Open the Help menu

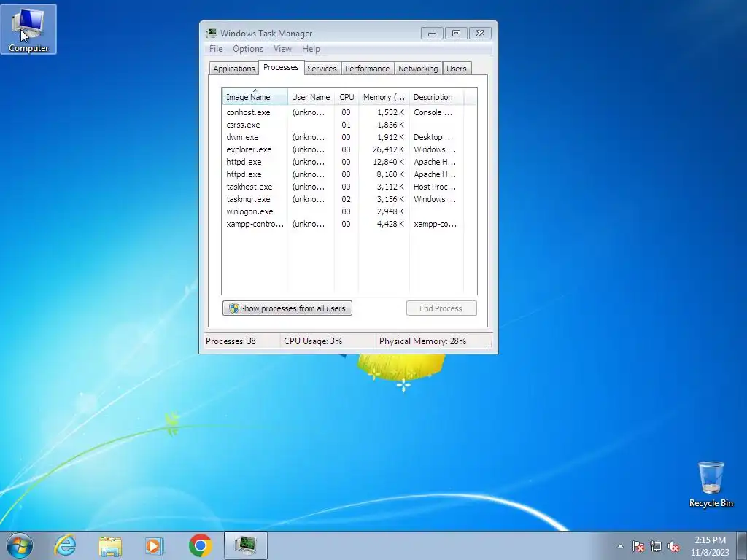(311, 49)
